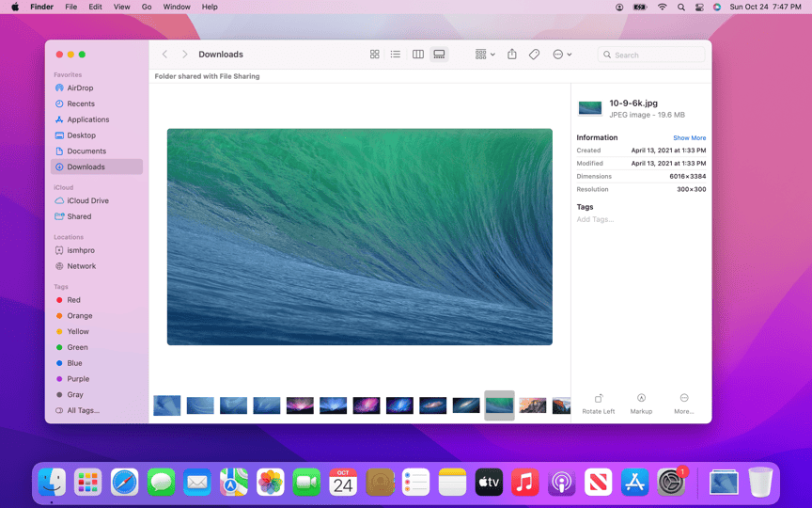Select gallery view in Finder toolbar
This screenshot has width=812, height=508.
click(439, 55)
